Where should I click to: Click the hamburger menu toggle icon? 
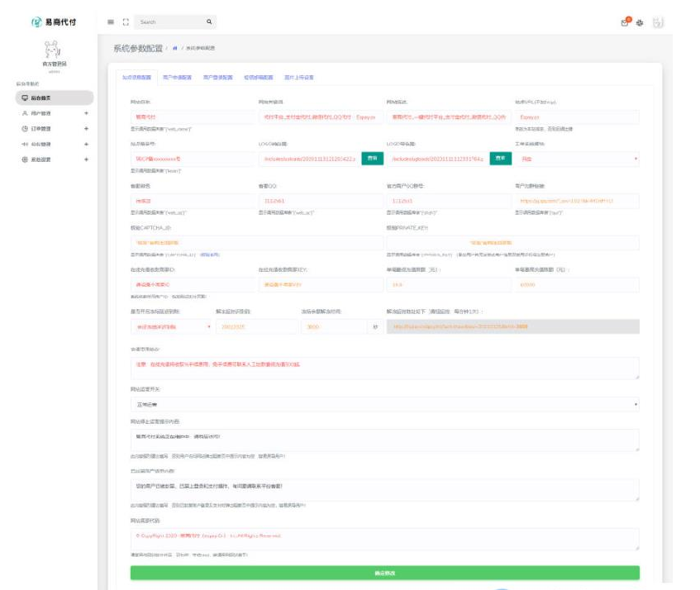tap(111, 21)
